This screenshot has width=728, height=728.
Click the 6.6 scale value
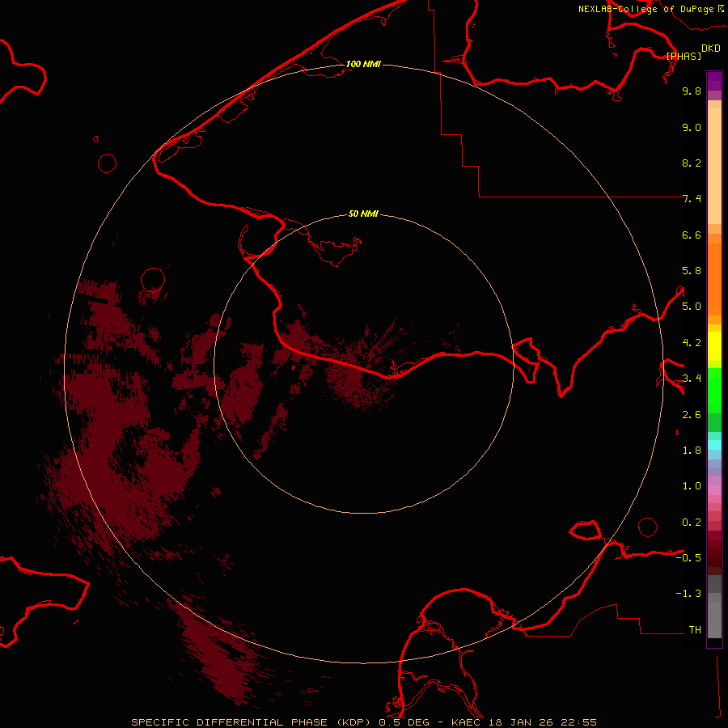point(692,235)
